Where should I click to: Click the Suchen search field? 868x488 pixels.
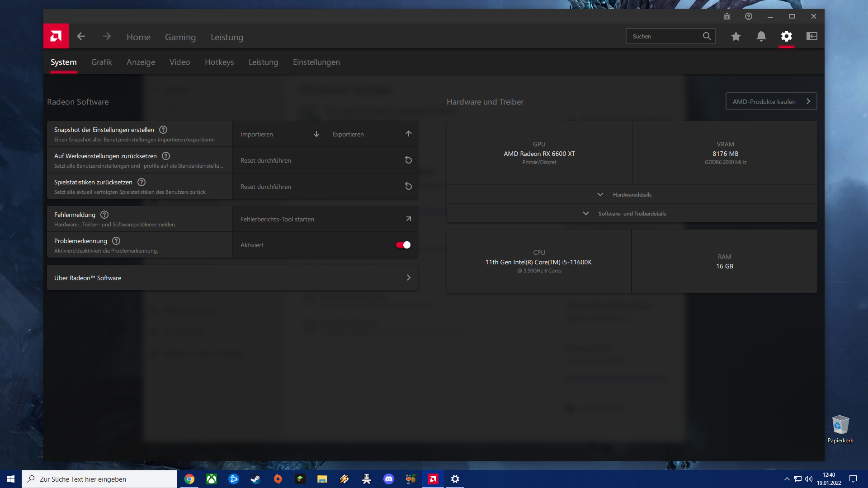(x=664, y=36)
